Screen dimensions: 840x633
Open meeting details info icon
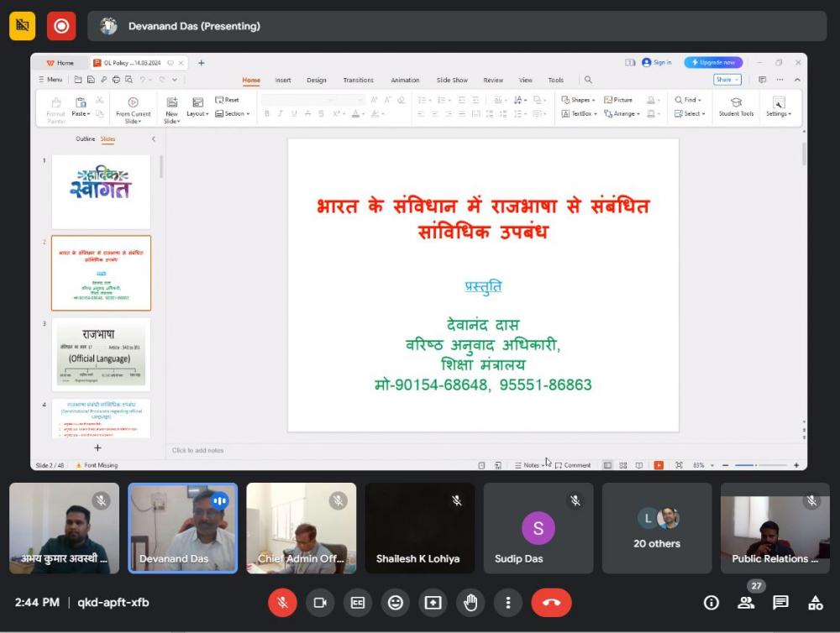711,602
